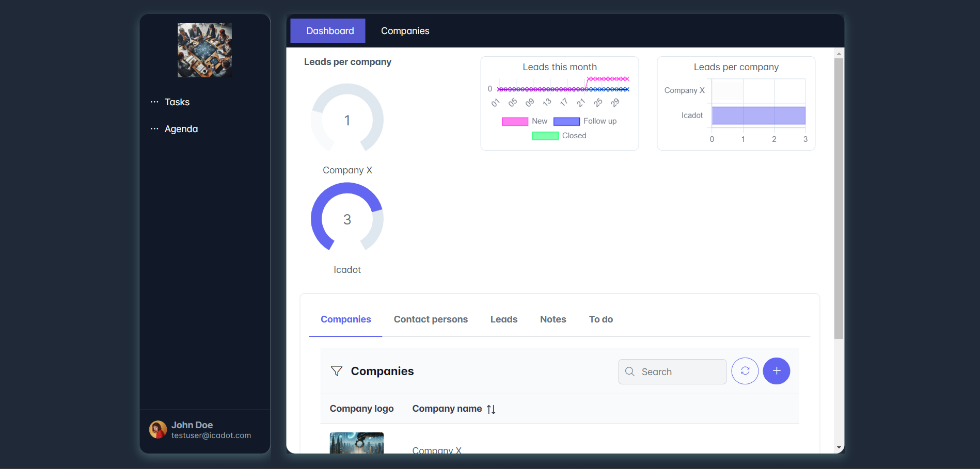
Task: Click Company X logo thumbnail in table
Action: pyautogui.click(x=357, y=443)
